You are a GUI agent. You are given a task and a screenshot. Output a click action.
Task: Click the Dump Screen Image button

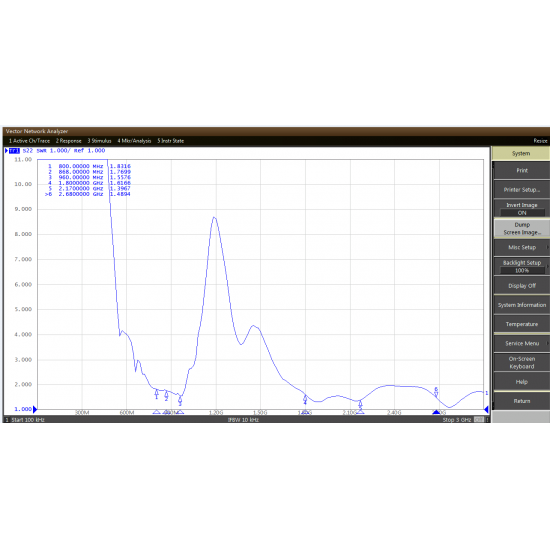pos(522,228)
